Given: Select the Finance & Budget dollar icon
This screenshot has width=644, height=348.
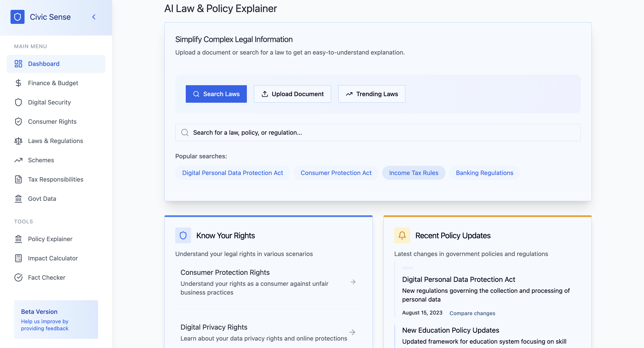Looking at the screenshot, I should [x=18, y=83].
